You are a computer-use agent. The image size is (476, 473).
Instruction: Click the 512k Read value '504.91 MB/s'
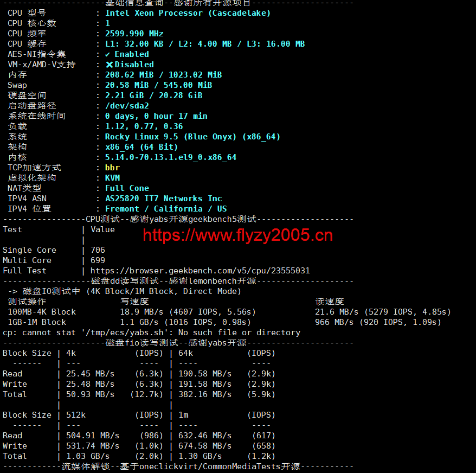point(93,436)
